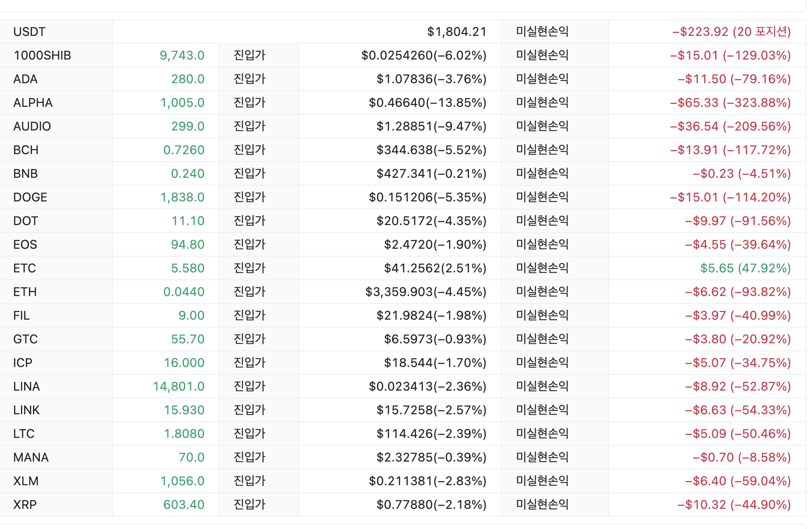This screenshot has height=529, width=812.
Task: Click BCH loss -$13.91 (-117.72%)
Action: click(x=731, y=150)
